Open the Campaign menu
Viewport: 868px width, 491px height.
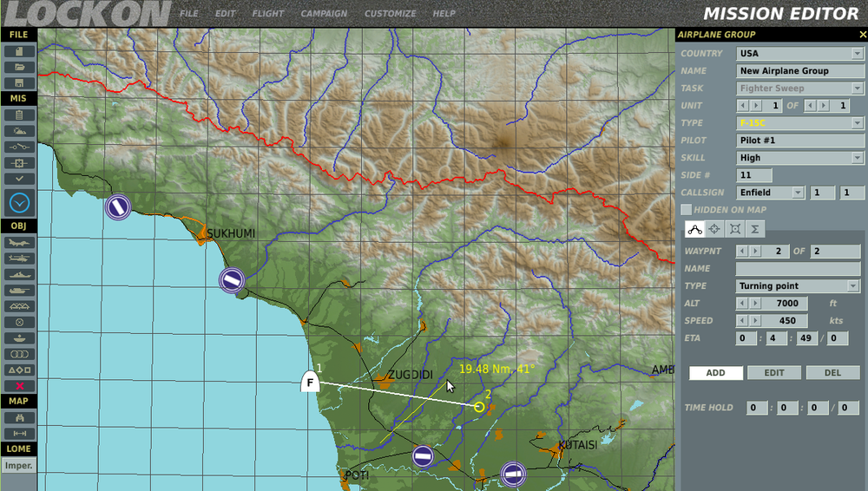click(324, 13)
